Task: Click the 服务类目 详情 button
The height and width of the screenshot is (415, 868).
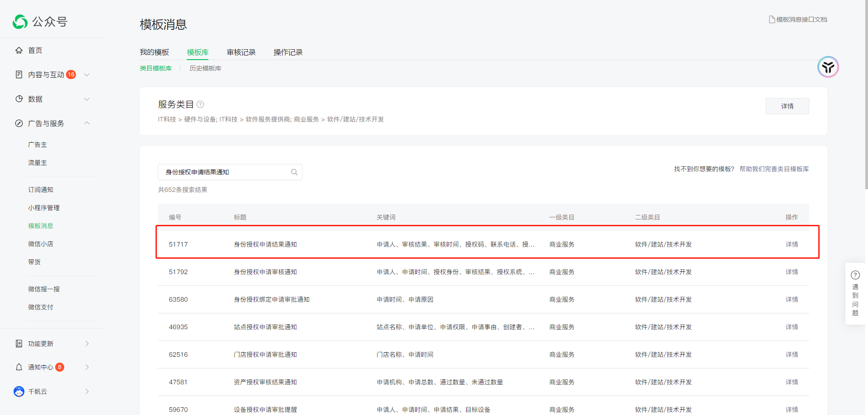Action: (787, 106)
